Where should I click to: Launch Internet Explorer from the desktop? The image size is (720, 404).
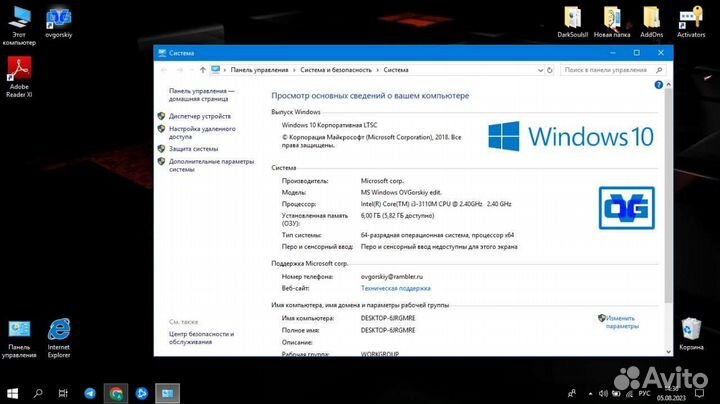pos(59,338)
